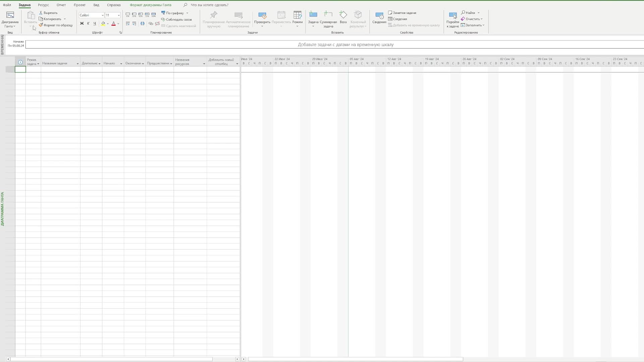
Task: Click the Проверить inspect task button
Action: 262,19
